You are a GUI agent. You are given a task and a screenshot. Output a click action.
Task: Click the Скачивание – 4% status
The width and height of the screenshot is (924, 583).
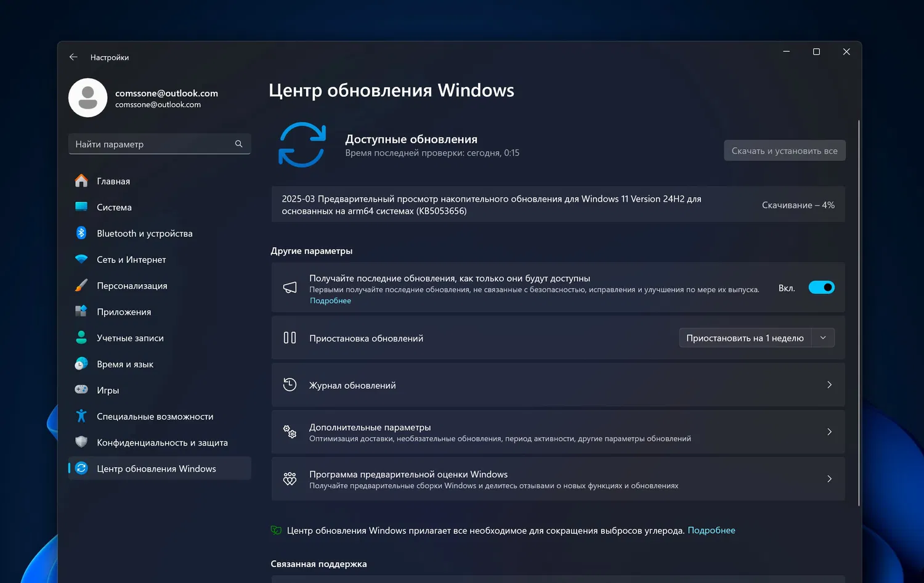point(798,205)
